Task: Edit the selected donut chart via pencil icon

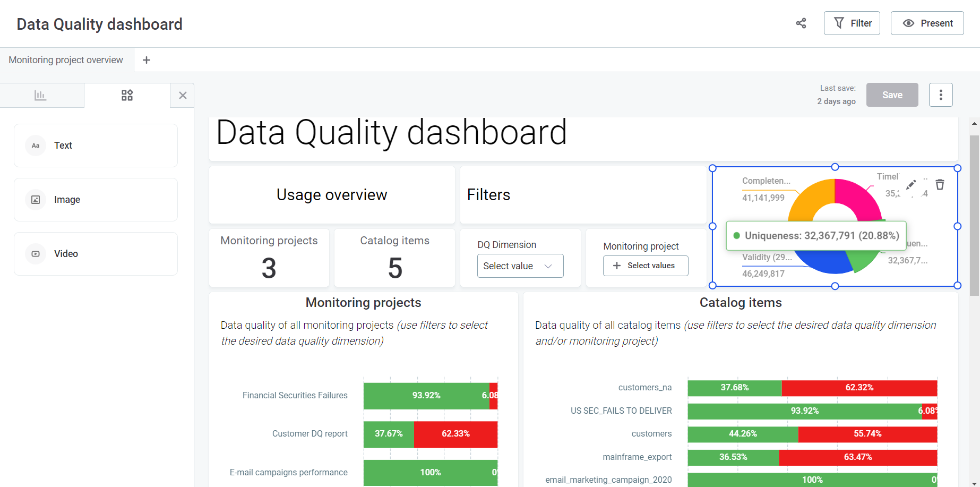Action: pos(910,185)
